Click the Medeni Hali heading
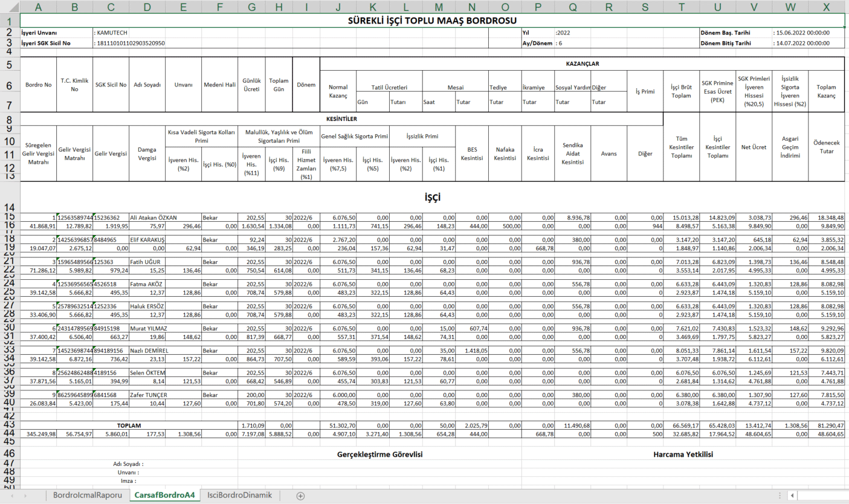This screenshot has width=849, height=504. (220, 85)
